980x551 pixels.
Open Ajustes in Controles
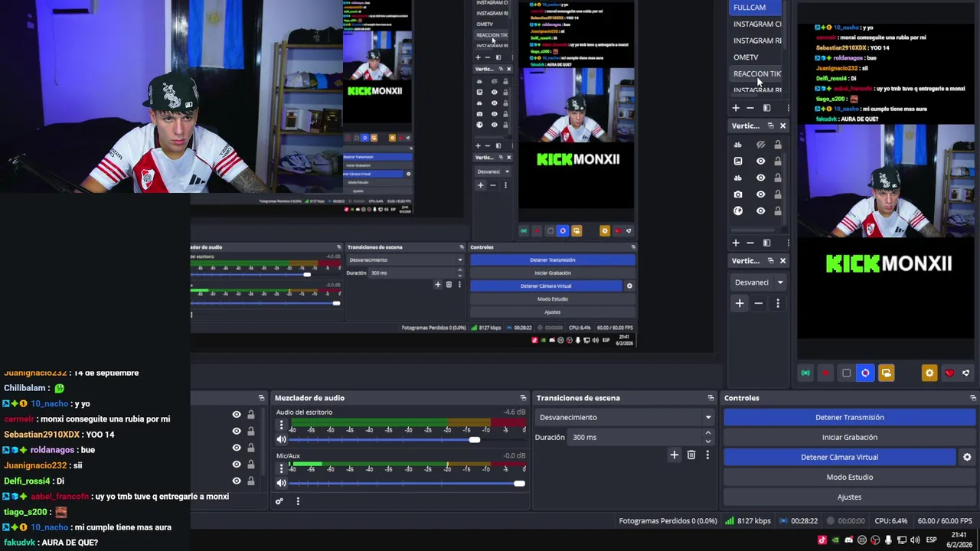[x=849, y=497]
